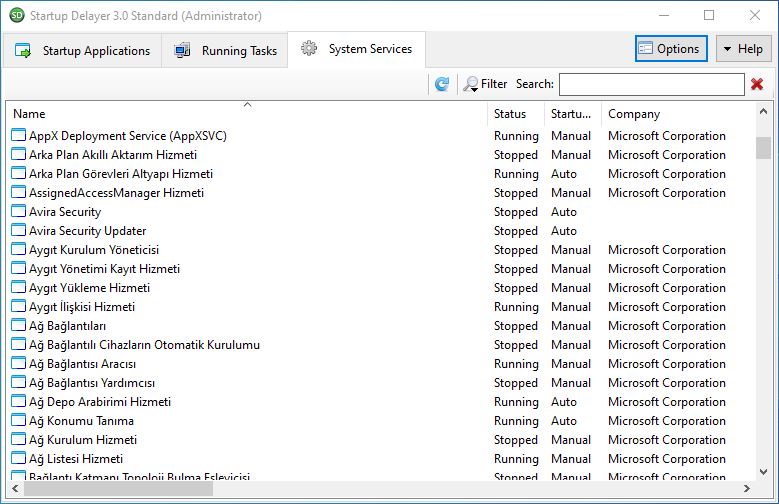Click icon of Ağ Bağlantıları row

[18, 325]
